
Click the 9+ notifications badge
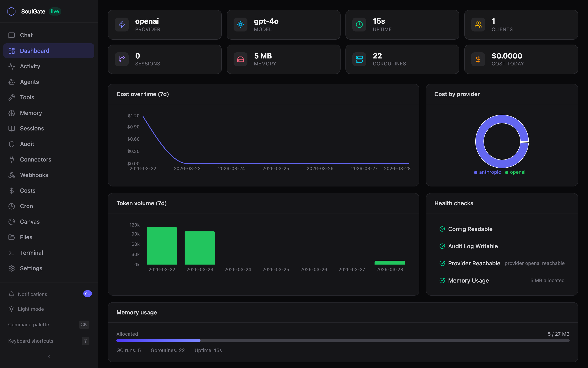click(x=87, y=294)
